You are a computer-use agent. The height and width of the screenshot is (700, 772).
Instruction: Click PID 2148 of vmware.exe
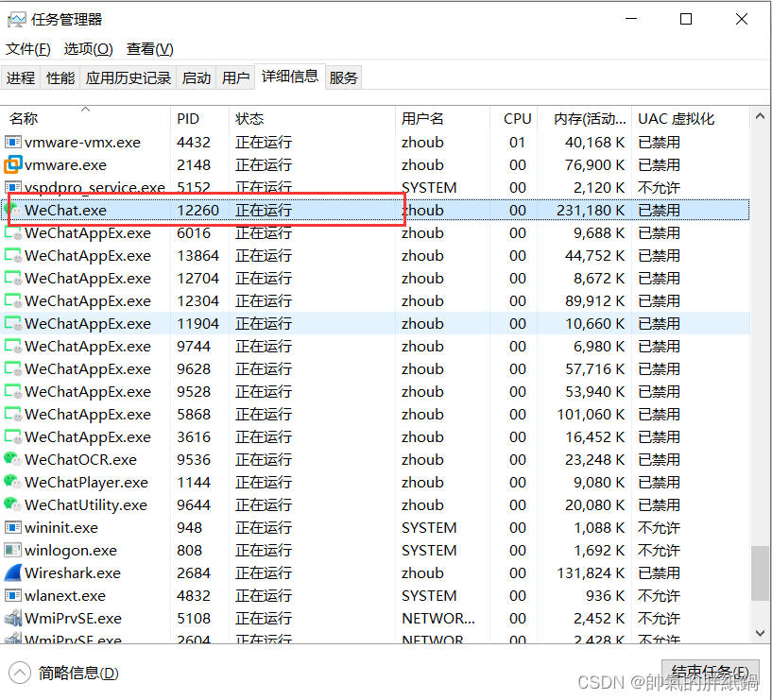[x=194, y=165]
